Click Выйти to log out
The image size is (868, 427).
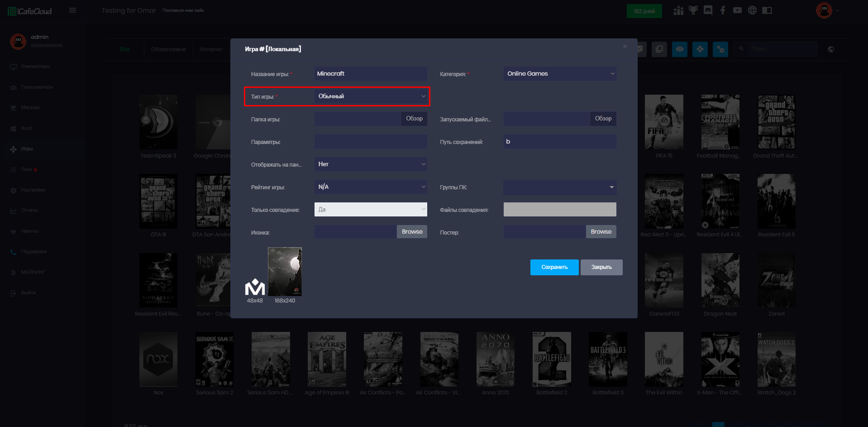(28, 293)
